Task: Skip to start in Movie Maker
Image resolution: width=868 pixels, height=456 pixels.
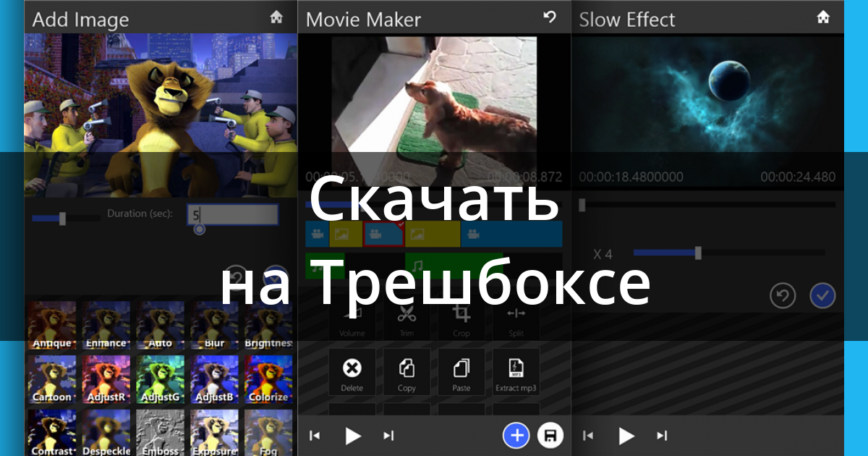Action: [x=315, y=435]
